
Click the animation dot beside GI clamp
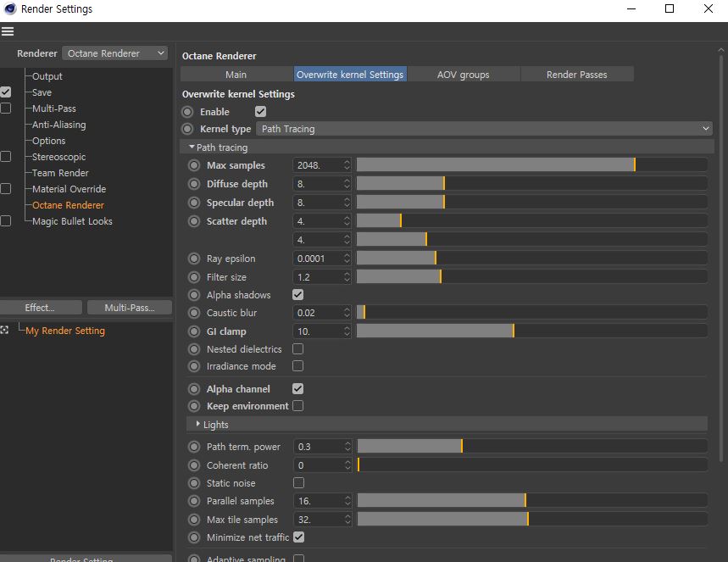point(194,331)
